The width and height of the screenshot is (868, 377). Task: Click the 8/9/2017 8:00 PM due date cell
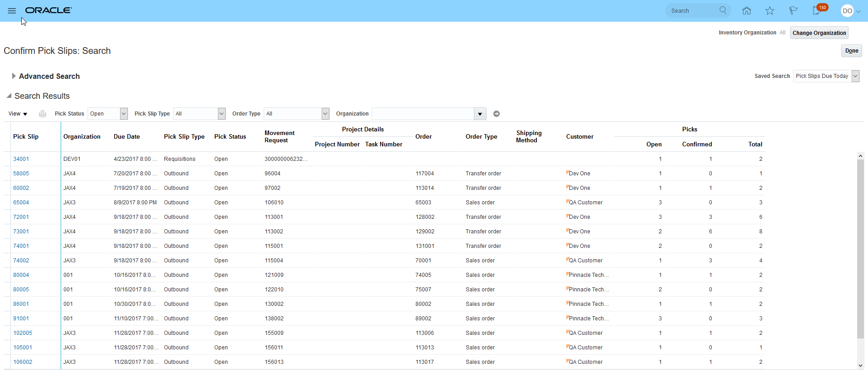tap(135, 203)
